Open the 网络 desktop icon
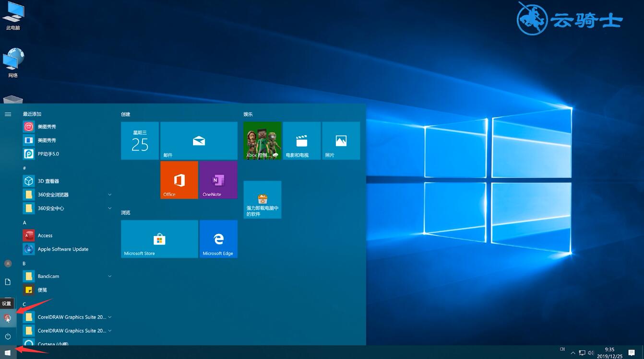Viewport: 644px width, 359px height. pos(13,63)
